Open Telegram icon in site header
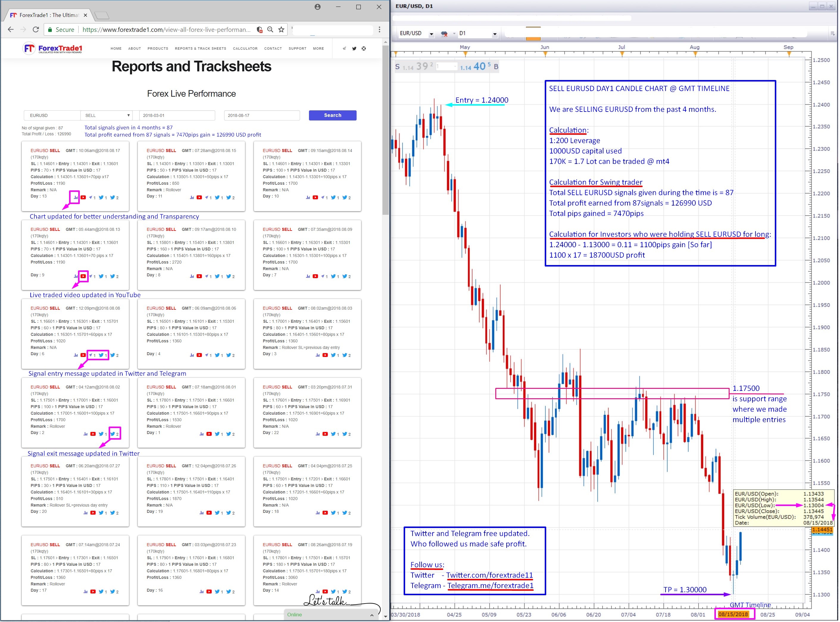The width and height of the screenshot is (840, 622). coord(344,48)
